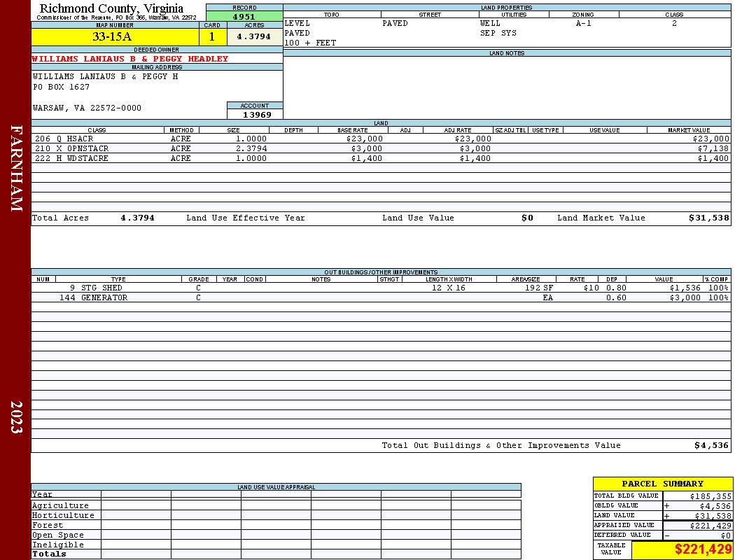The height and width of the screenshot is (560, 735).
Task: Click the zoning value A-1
Action: tap(584, 23)
